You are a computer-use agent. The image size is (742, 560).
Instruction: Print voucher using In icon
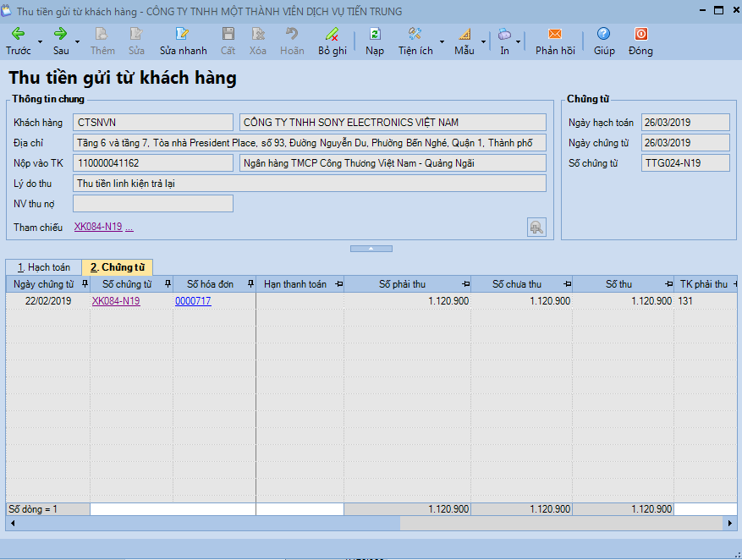(x=504, y=41)
